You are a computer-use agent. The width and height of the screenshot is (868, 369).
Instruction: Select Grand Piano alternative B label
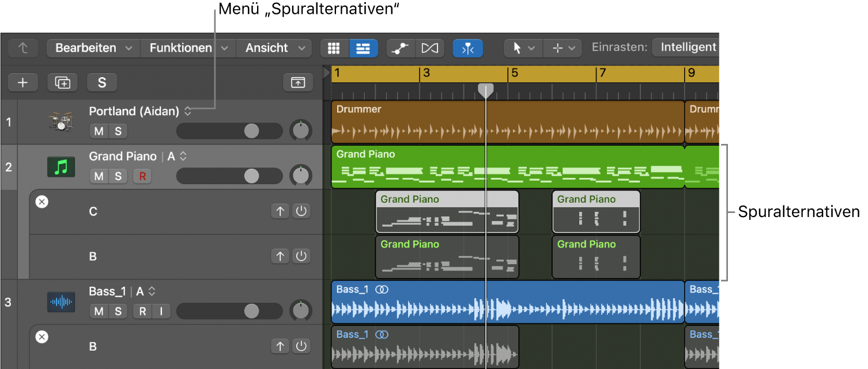(x=93, y=256)
